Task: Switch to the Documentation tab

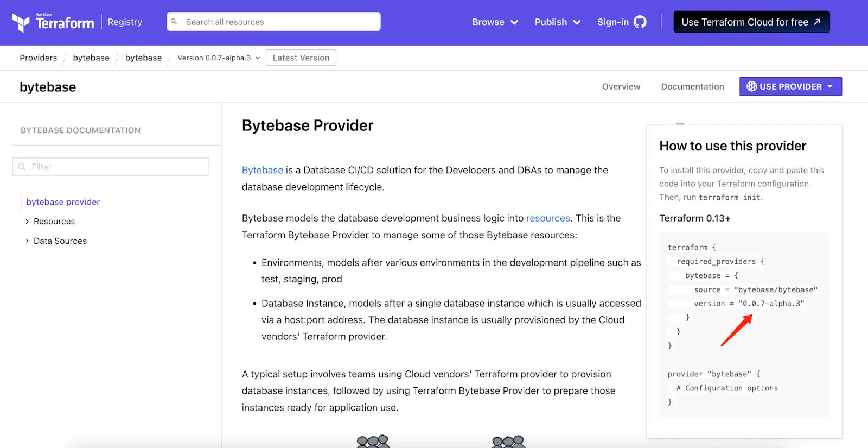Action: click(692, 86)
